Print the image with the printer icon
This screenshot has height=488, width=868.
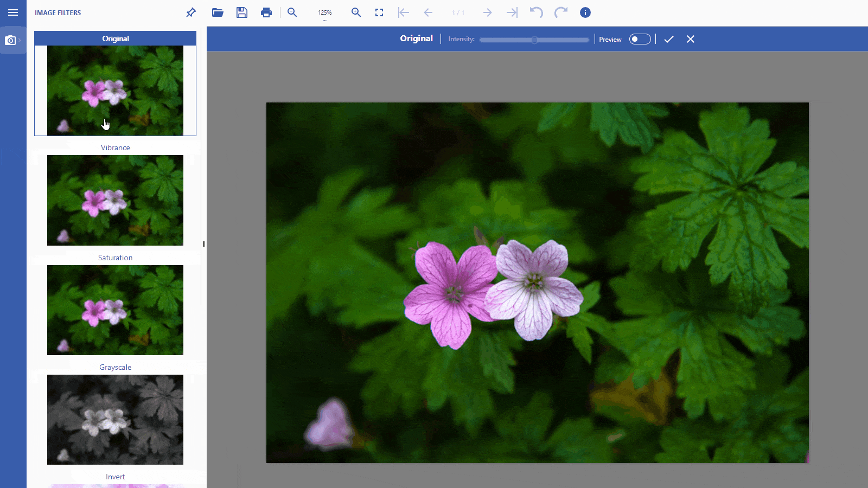click(x=266, y=12)
